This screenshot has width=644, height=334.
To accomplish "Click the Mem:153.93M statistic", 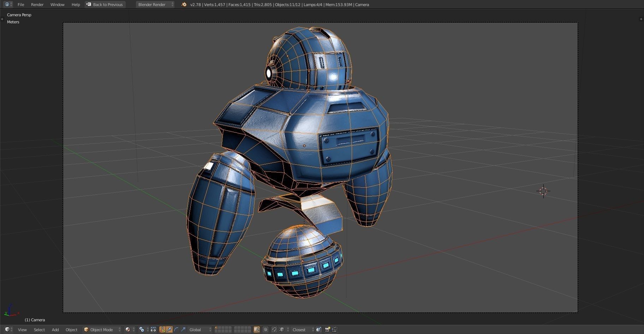I will [x=339, y=5].
